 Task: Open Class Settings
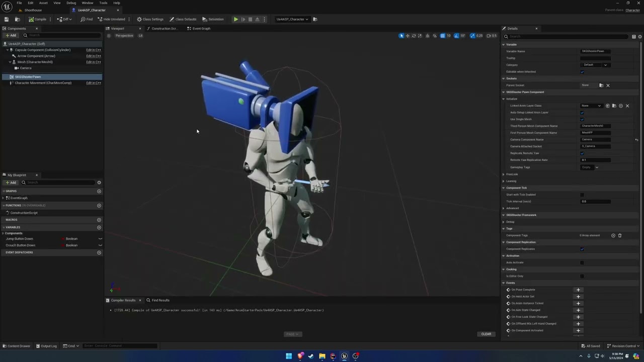tap(150, 19)
